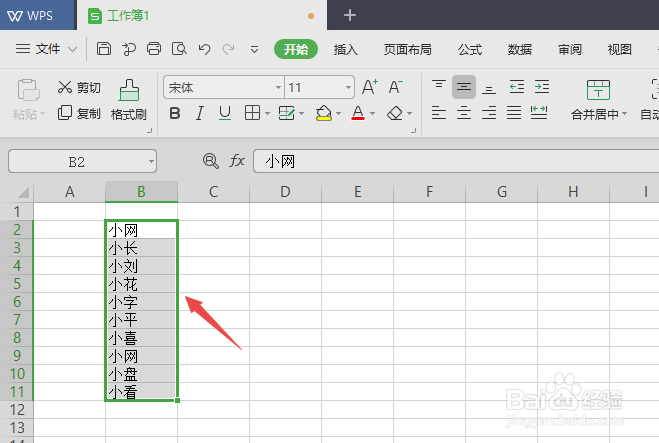Viewport: 659px width, 443px height.
Task: Select cell B5 containing 小花
Action: (x=141, y=284)
